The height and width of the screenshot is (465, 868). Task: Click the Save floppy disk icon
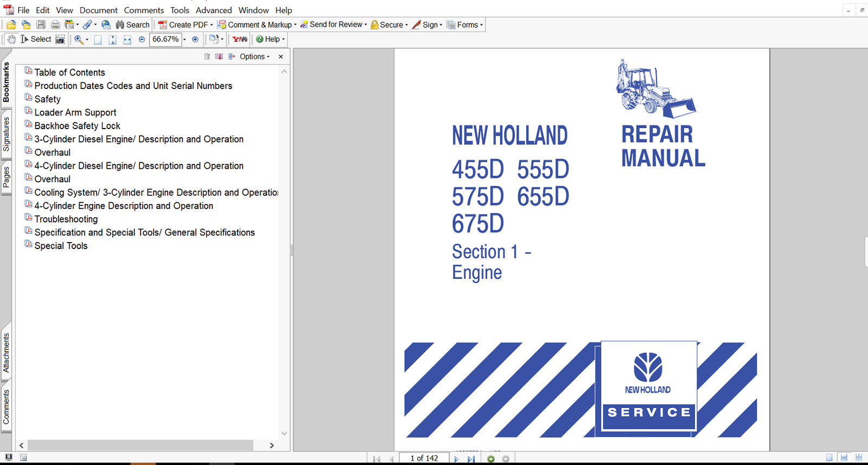click(41, 25)
